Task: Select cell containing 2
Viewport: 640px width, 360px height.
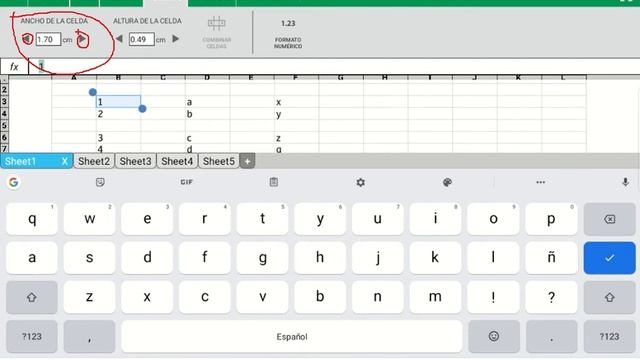Action: click(118, 114)
